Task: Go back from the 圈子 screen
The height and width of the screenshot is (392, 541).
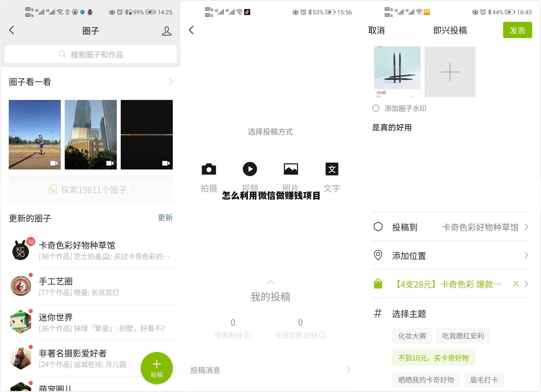Action: coord(11,30)
